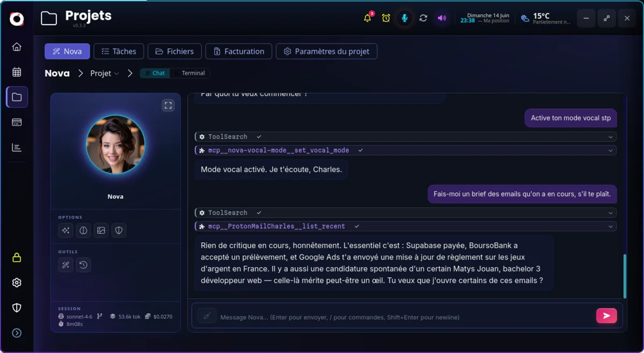Expand the first ToolSearch row chevron
This screenshot has width=644, height=353.
(610, 137)
